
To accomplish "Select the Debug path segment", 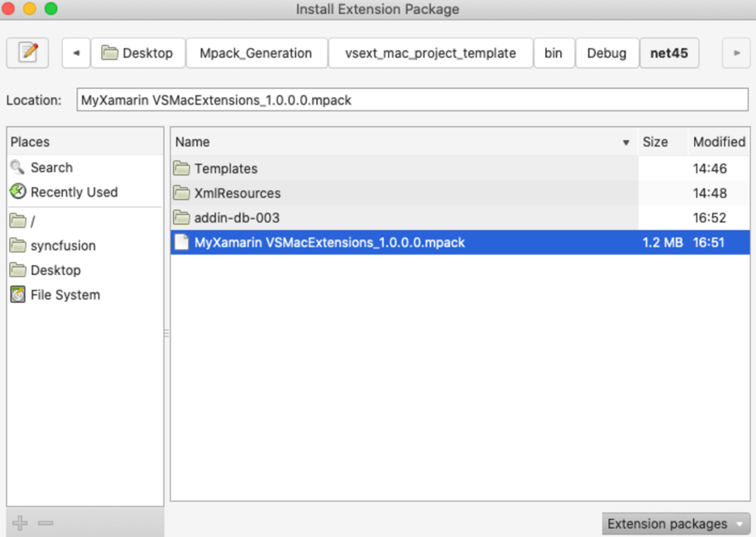I will (x=606, y=53).
